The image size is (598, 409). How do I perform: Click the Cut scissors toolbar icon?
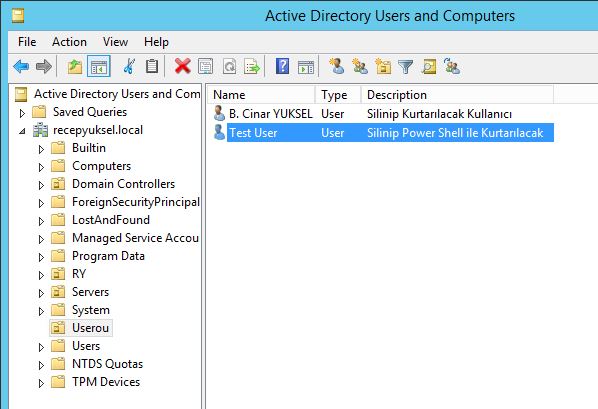129,66
